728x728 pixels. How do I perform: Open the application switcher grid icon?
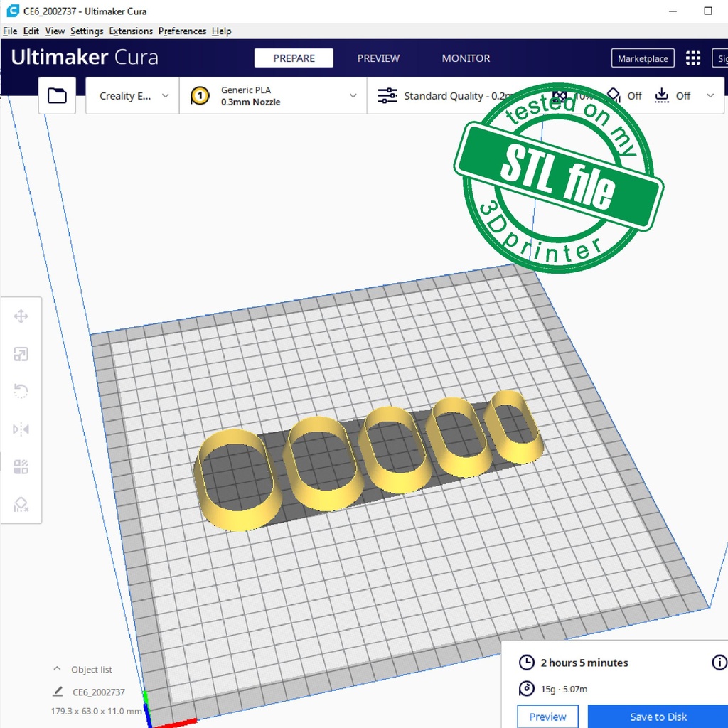[x=692, y=58]
